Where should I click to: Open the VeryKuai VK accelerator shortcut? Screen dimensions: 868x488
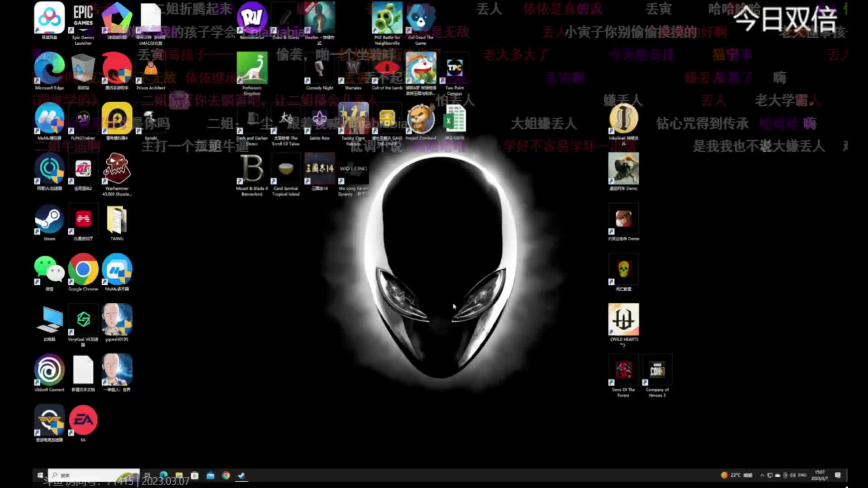click(83, 324)
